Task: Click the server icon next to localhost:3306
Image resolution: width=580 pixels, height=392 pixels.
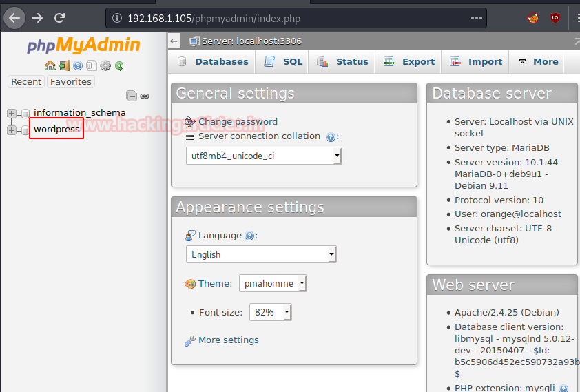Action: [x=194, y=41]
